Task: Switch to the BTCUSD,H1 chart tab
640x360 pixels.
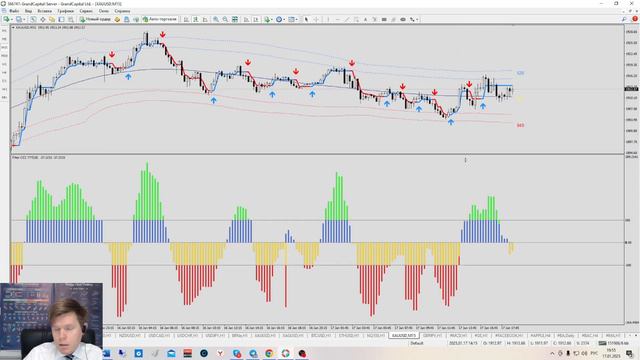Action: 321,336
